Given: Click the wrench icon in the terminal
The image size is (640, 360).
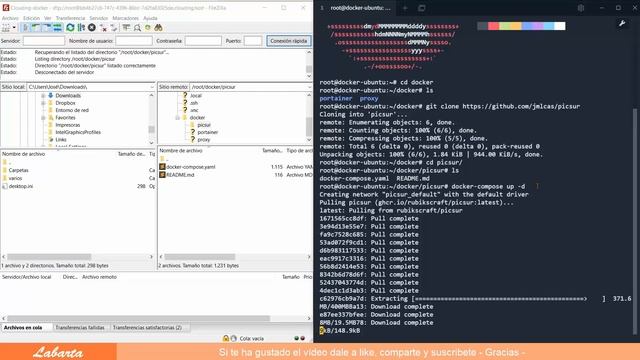Looking at the screenshot, I should click(622, 24).
